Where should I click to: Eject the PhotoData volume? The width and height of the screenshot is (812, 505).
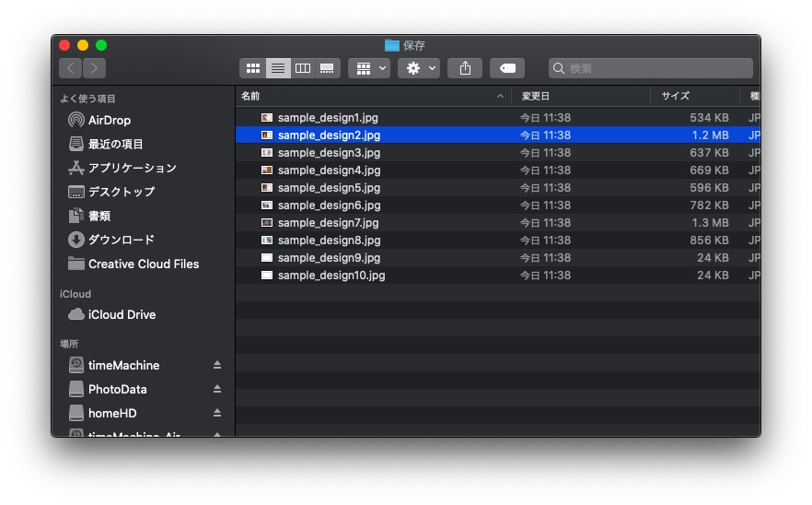[x=217, y=389]
